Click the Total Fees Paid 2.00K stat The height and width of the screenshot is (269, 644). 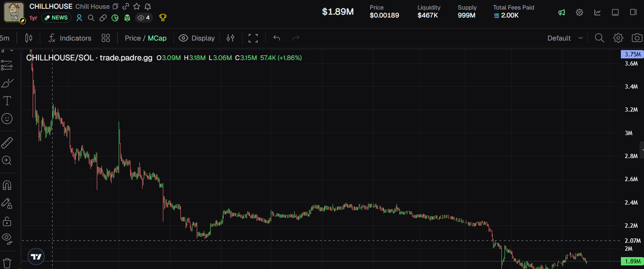(x=514, y=12)
